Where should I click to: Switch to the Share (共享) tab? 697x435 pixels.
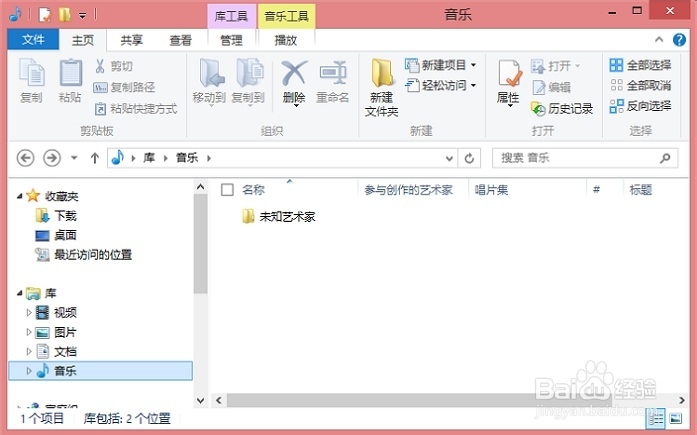(x=132, y=40)
